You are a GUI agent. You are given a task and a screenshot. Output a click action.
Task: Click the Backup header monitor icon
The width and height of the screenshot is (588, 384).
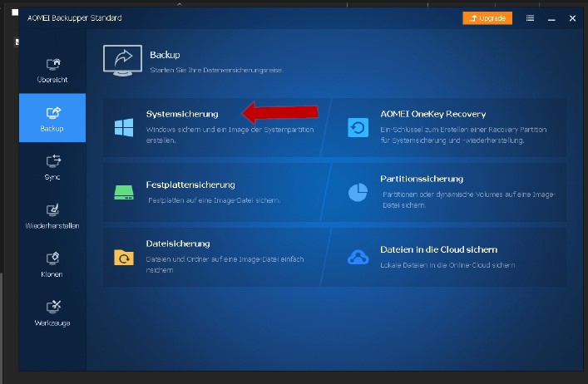pyautogui.click(x=122, y=61)
